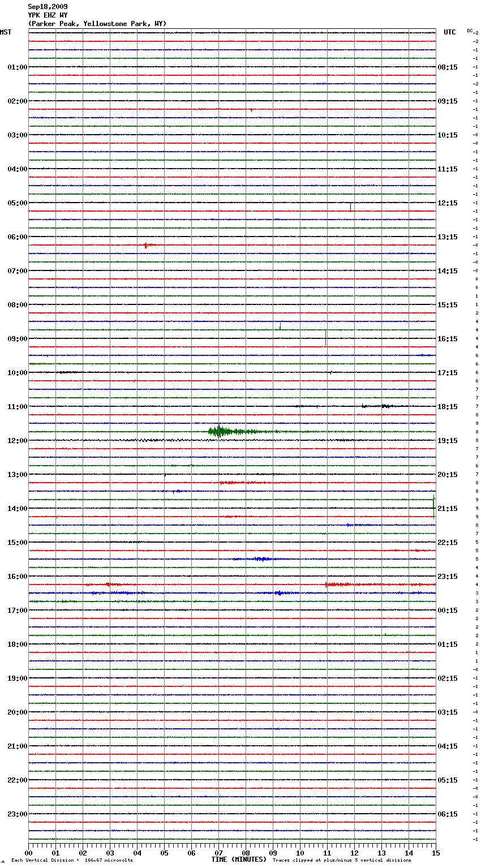The width and height of the screenshot is (481, 868).
Task: Select the 10:00 MST time label
Action: [x=18, y=373]
